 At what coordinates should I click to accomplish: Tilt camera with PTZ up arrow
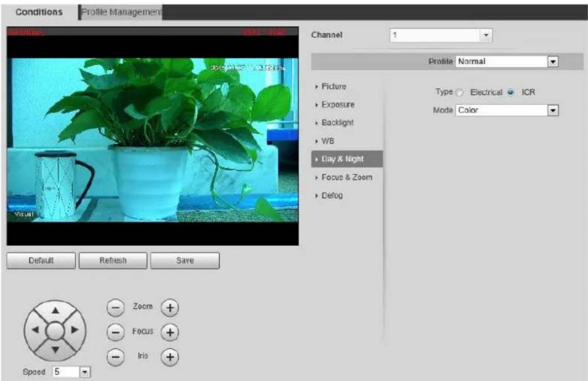coord(55,310)
